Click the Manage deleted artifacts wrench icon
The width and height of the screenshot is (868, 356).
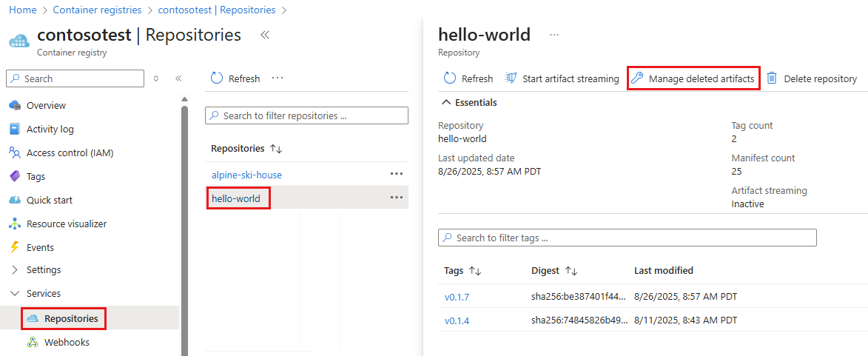[x=637, y=78]
